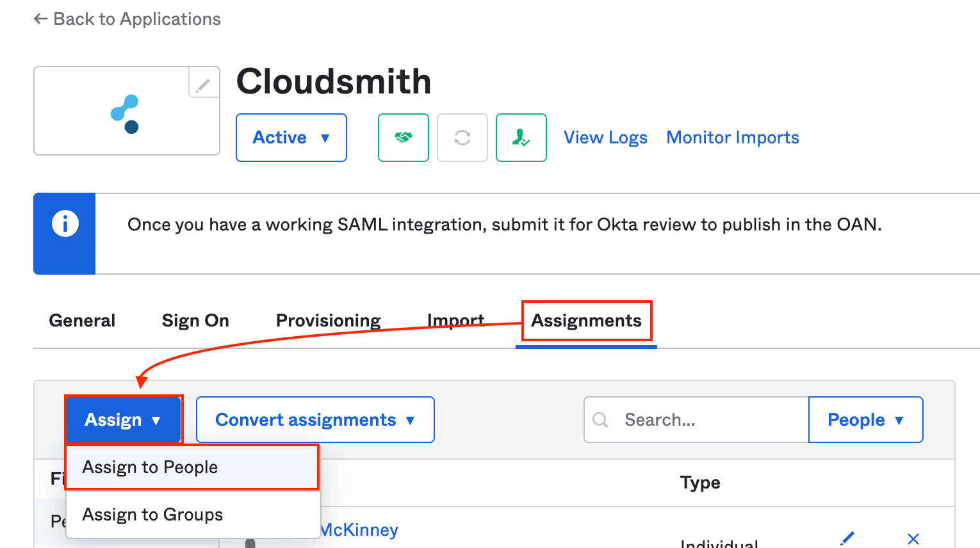Click the gray refresh arrows icon
This screenshot has height=548, width=980.
pos(462,138)
